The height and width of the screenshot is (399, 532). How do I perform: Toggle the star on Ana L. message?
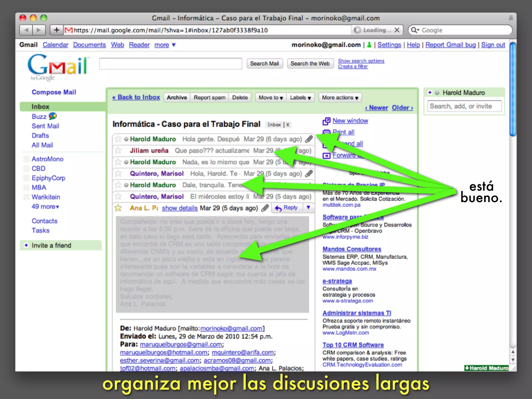118,208
